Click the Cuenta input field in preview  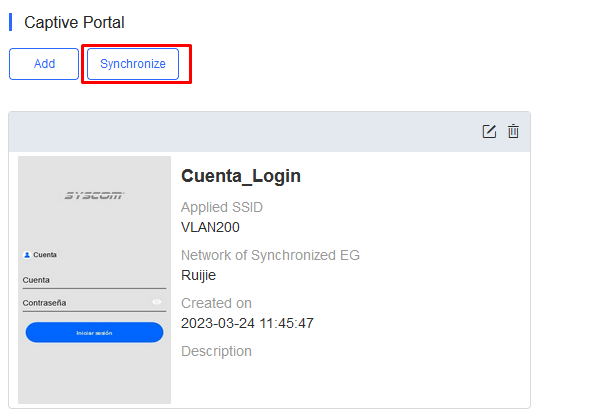pyautogui.click(x=94, y=280)
